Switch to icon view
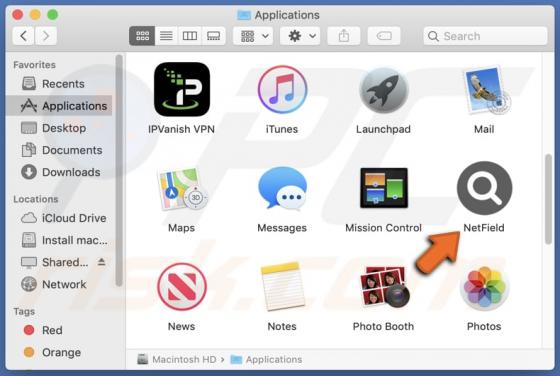 142,36
